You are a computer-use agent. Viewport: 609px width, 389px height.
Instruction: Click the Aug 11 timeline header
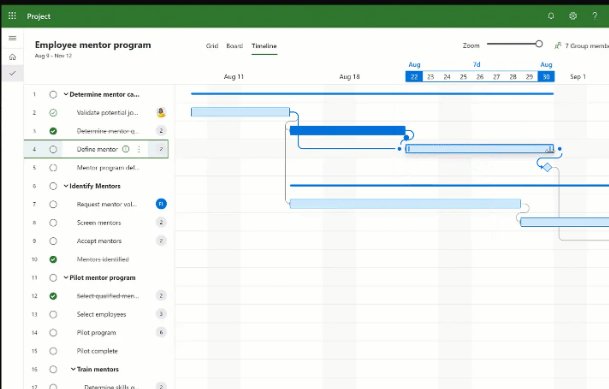click(x=234, y=77)
